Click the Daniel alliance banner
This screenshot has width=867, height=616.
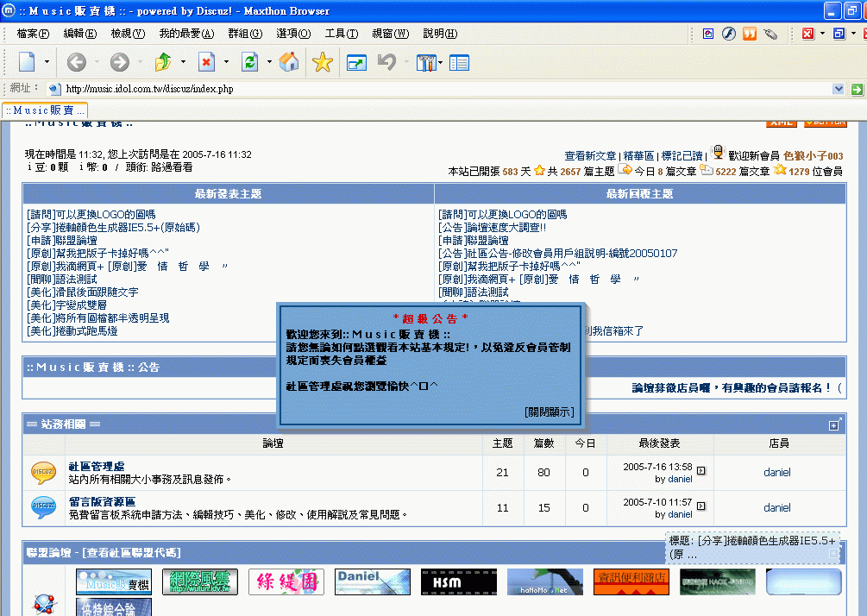pos(373,581)
